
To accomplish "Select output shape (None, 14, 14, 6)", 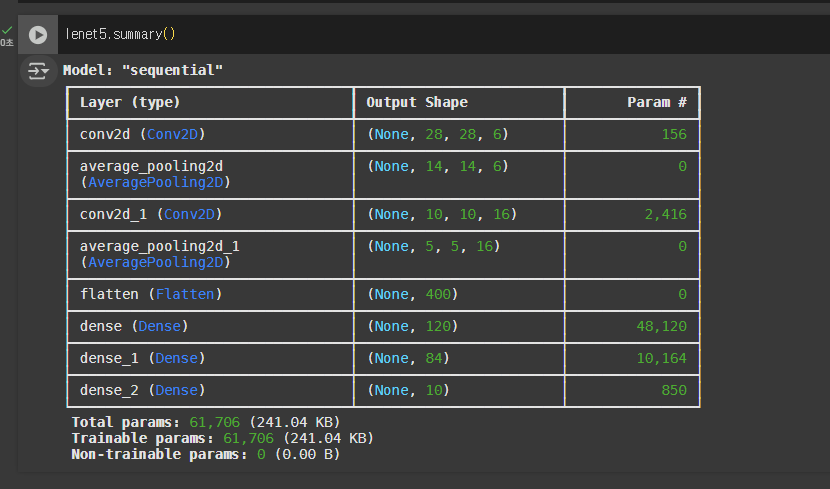I will (x=438, y=166).
